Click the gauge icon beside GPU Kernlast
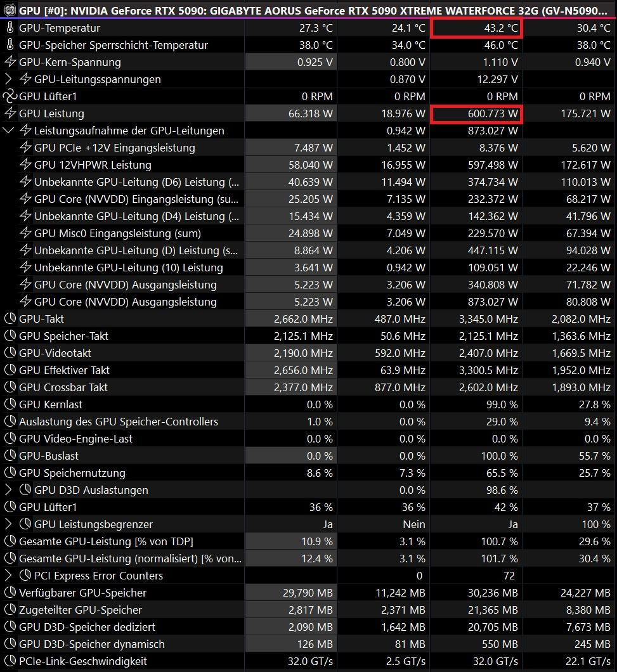Image resolution: width=617 pixels, height=672 pixels. pos(10,404)
